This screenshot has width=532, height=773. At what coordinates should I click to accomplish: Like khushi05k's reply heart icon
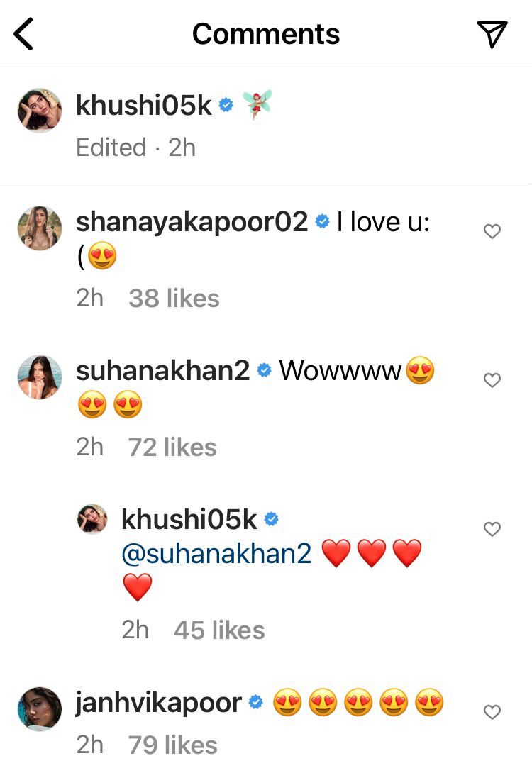[x=492, y=528]
